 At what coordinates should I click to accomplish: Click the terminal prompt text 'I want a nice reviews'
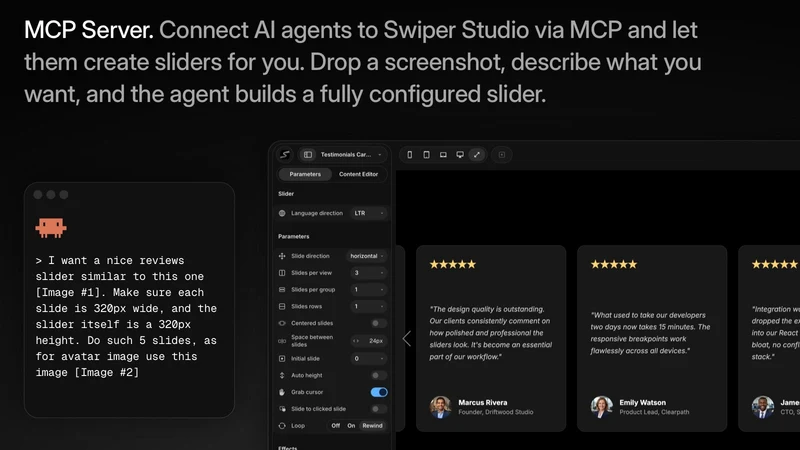pos(116,261)
